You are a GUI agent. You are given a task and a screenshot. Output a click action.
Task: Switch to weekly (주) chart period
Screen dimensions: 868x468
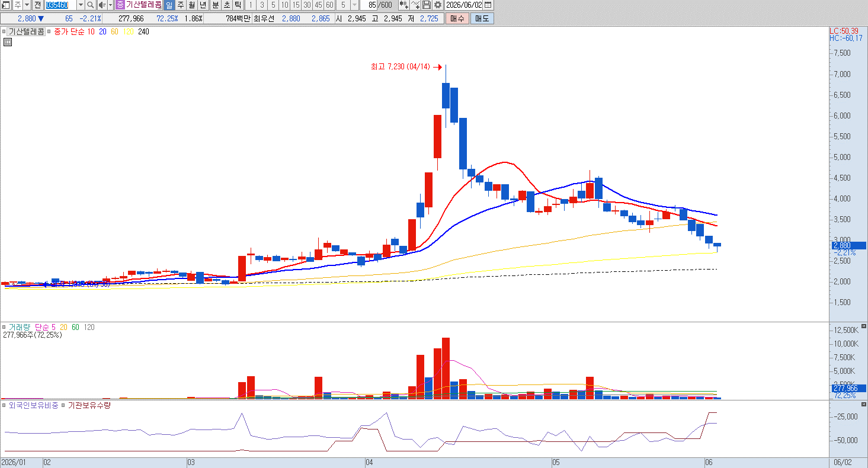click(181, 5)
